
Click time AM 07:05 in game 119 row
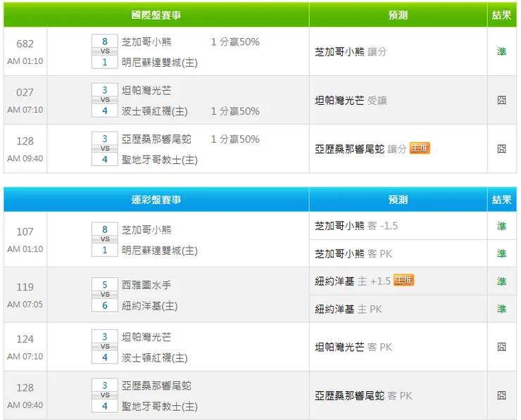[25, 304]
